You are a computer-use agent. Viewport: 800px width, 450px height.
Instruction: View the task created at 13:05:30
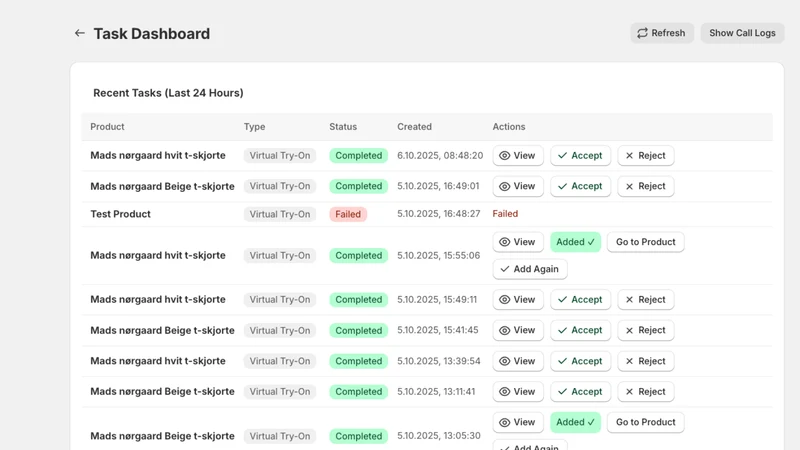[517, 422]
